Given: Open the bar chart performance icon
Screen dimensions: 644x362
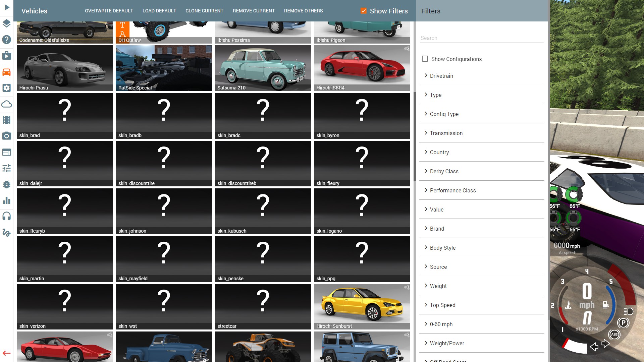Looking at the screenshot, I should (6, 200).
